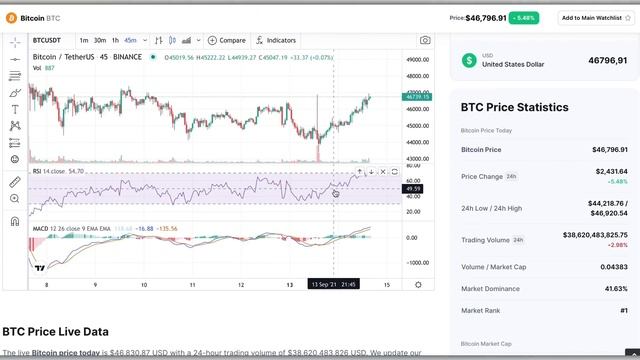
Task: Open the Bitcoin price today link
Action: pos(66,353)
